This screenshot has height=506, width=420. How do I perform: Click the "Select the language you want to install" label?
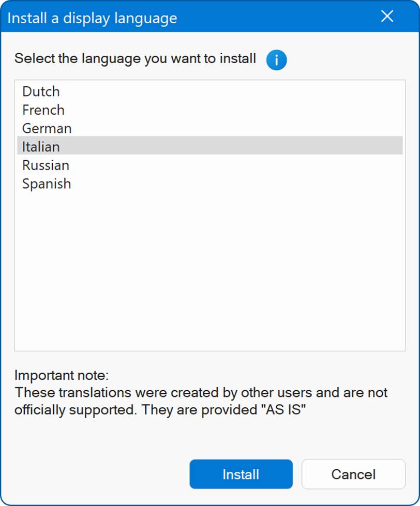pyautogui.click(x=135, y=58)
